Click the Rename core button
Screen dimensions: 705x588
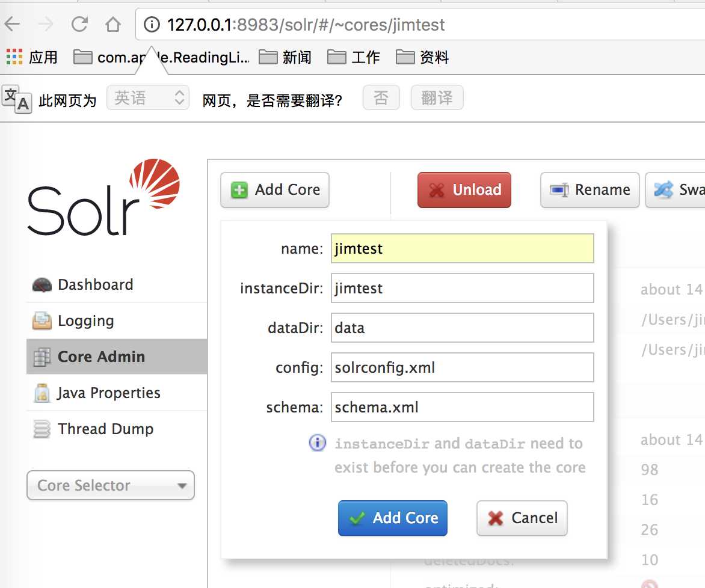[590, 190]
